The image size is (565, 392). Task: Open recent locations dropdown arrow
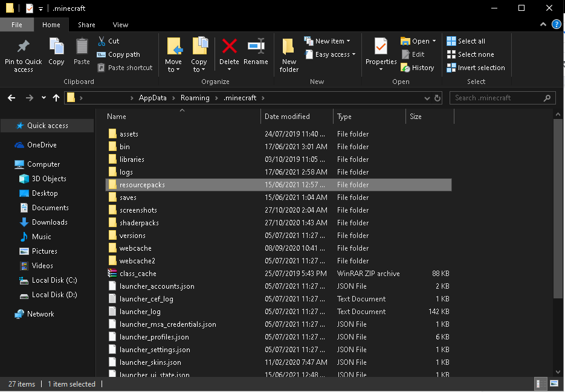44,98
